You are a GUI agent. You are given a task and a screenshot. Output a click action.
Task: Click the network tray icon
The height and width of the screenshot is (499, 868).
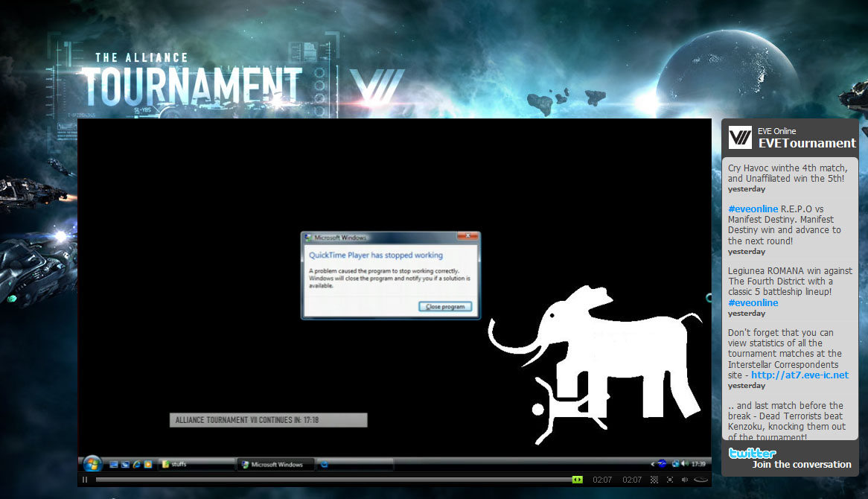tap(675, 463)
